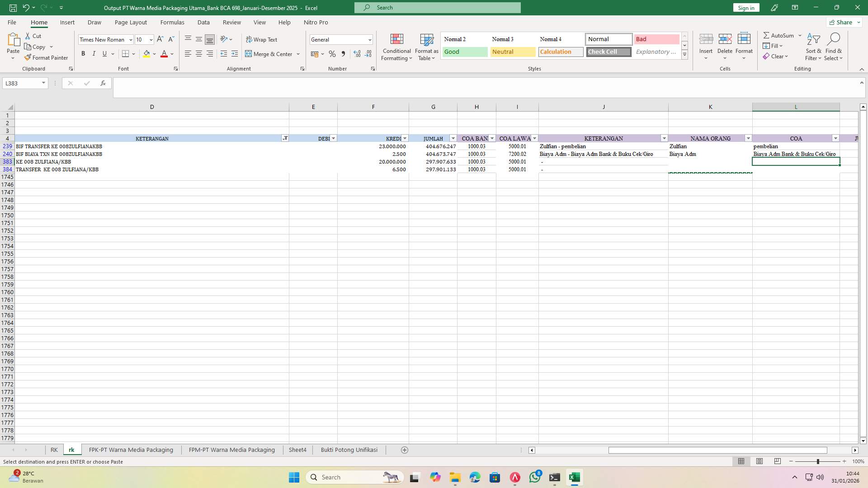
Task: Open the RK sheet tab
Action: click(x=54, y=450)
